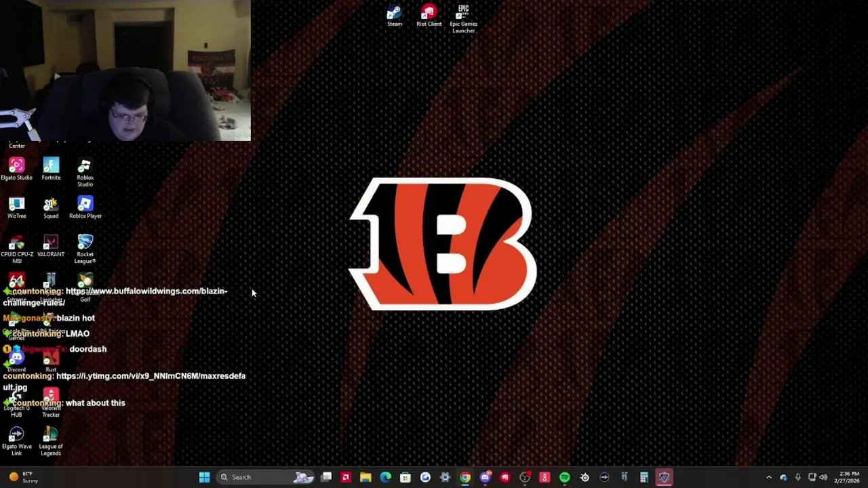Image resolution: width=868 pixels, height=488 pixels.
Task: Open Spotify from the taskbar
Action: tap(564, 477)
